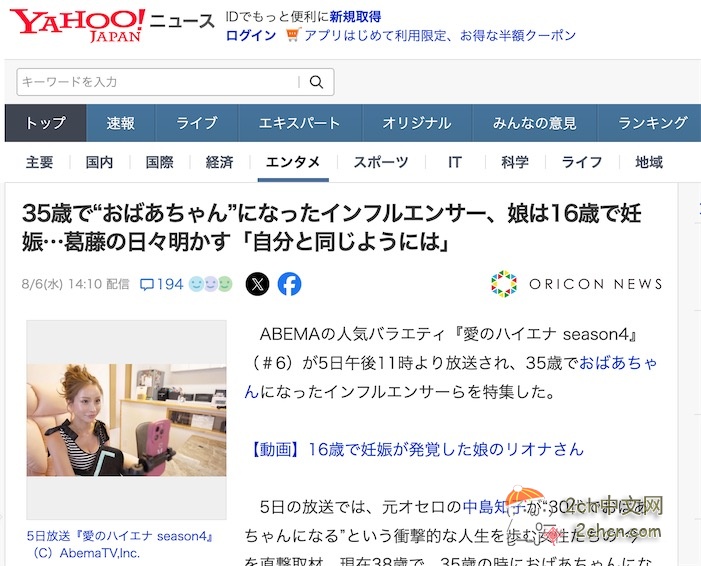Screen dimensions: 701x566
Task: Focus the keyword search input field
Action: tap(158, 82)
